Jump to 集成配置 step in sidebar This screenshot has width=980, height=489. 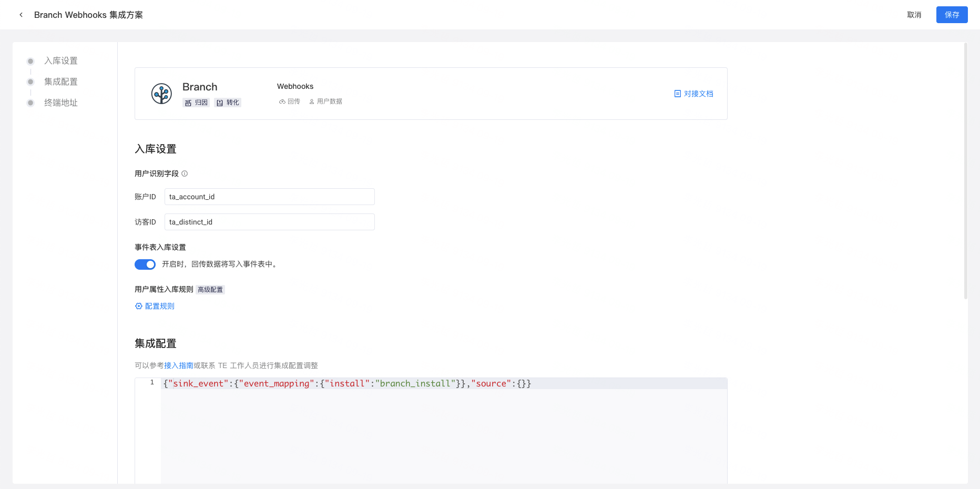[x=61, y=82]
